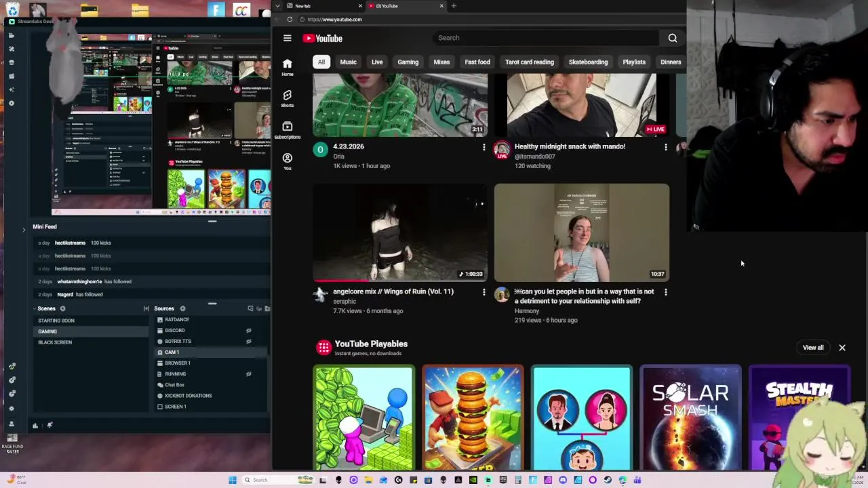This screenshot has height=488, width=868.
Task: Click View all for YouTube Playables
Action: point(813,348)
